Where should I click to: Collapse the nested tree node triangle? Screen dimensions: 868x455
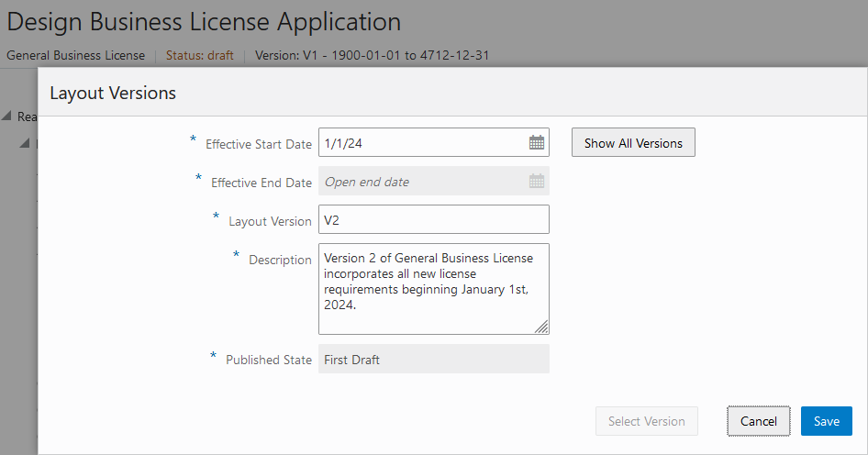click(26, 144)
